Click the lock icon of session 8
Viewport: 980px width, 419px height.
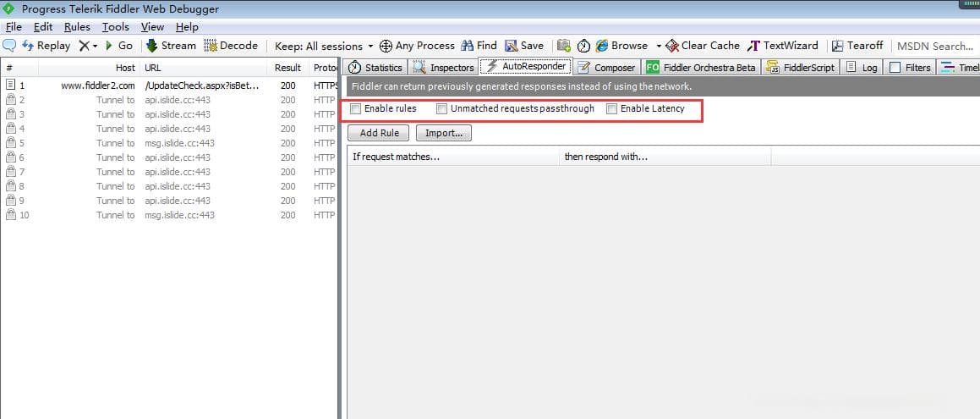[x=11, y=185]
